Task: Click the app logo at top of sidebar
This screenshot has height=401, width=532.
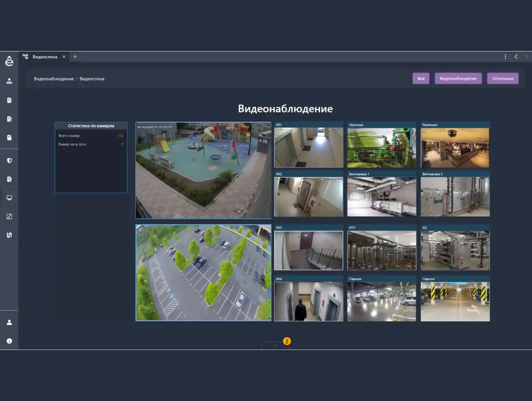Action: pos(9,61)
